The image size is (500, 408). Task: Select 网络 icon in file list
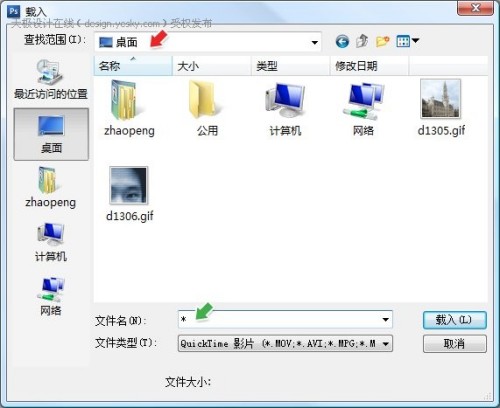(x=363, y=108)
